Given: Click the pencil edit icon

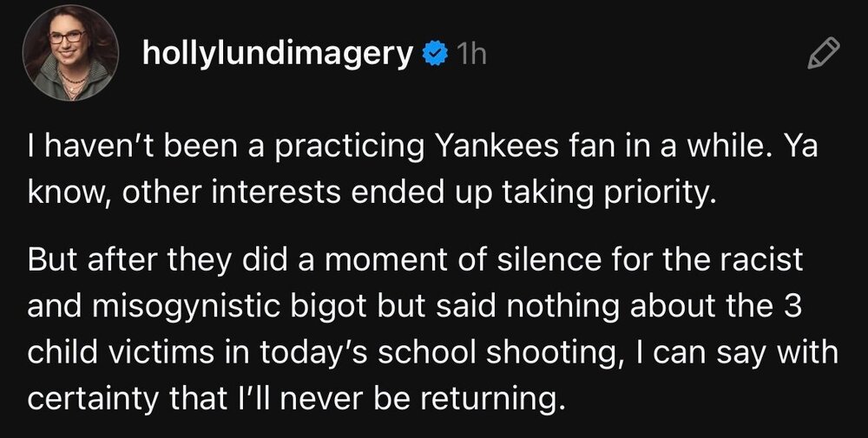Looking at the screenshot, I should tap(821, 55).
